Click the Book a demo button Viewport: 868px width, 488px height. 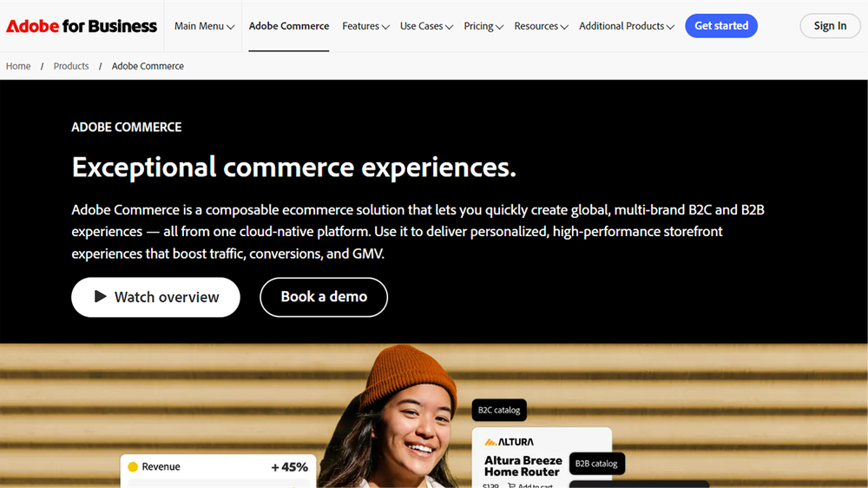coord(324,297)
